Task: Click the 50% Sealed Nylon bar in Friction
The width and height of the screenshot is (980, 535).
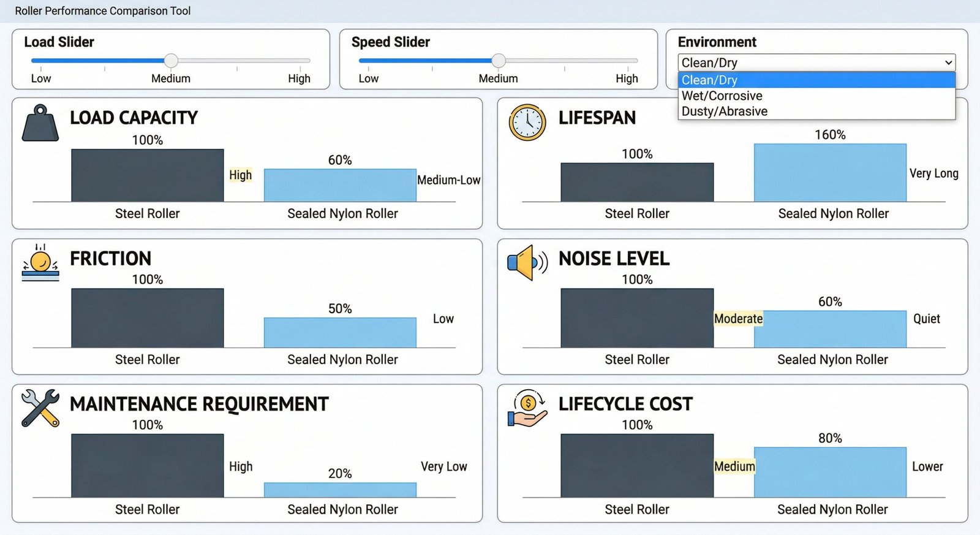Action: click(x=340, y=332)
